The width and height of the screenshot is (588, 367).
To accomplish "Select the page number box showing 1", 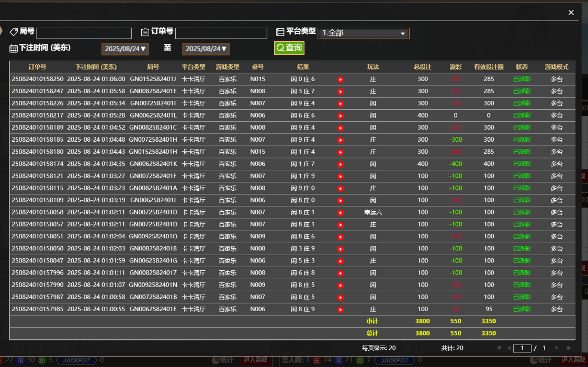I will (522, 348).
